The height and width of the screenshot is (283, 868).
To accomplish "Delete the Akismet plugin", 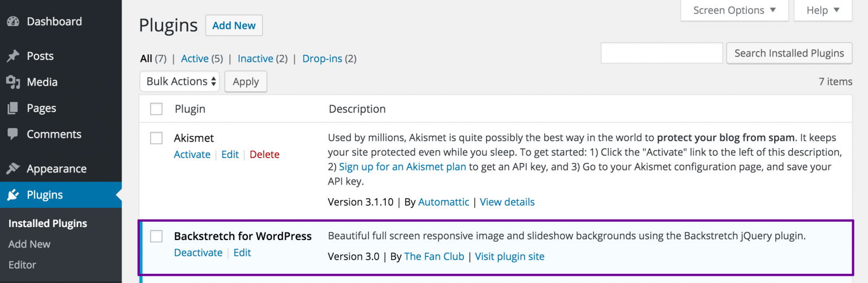I will [265, 155].
